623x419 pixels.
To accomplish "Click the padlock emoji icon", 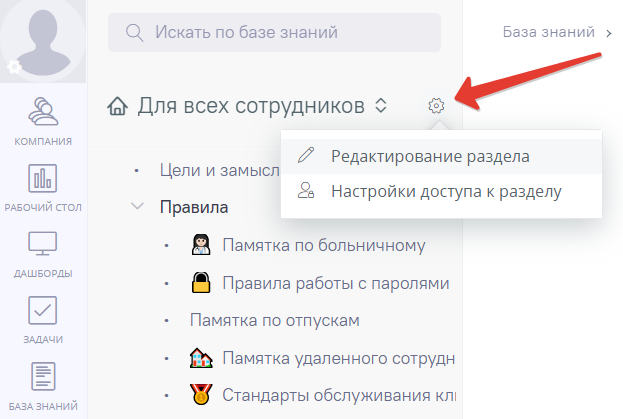I will (x=201, y=282).
